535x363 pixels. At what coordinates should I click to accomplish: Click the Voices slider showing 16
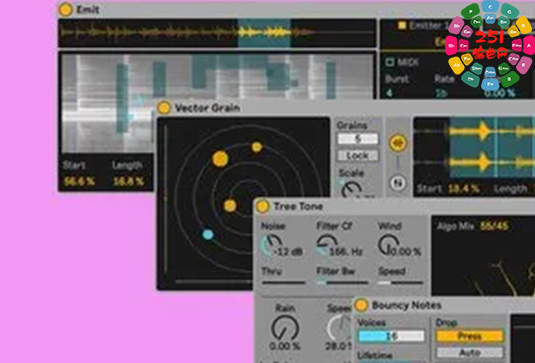[x=391, y=336]
